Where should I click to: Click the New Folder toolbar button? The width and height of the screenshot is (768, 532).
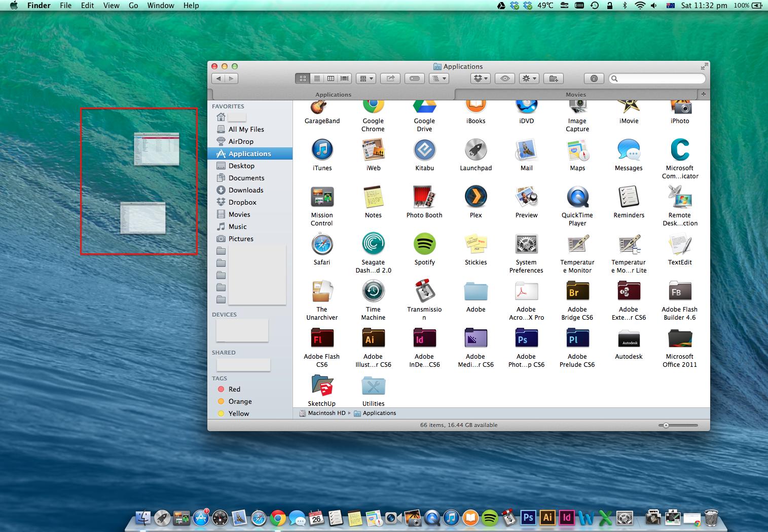click(554, 79)
